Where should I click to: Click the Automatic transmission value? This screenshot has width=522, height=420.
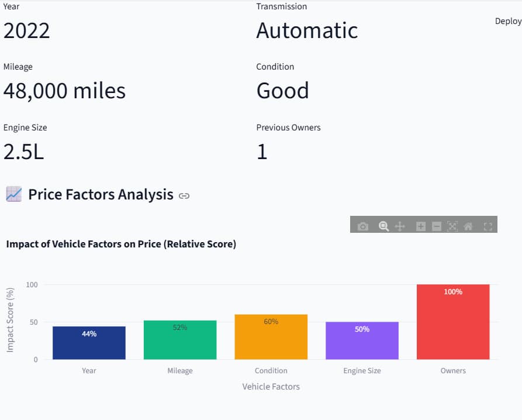(x=307, y=30)
